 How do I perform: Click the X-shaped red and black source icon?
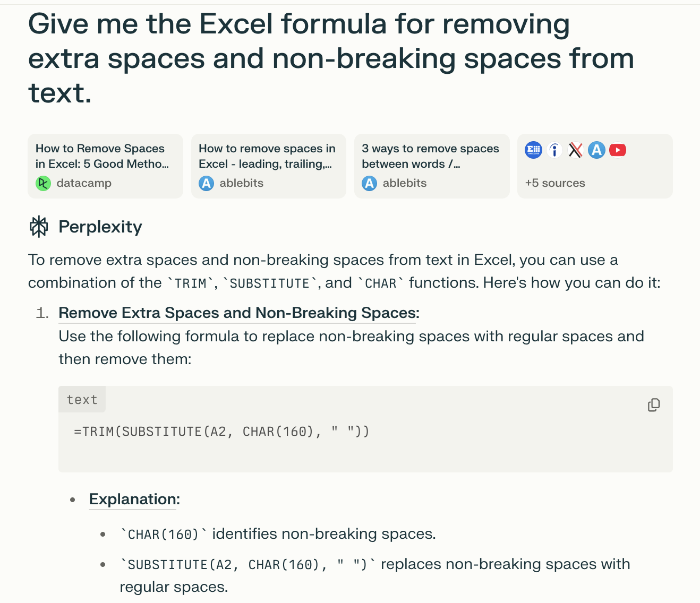pyautogui.click(x=575, y=150)
